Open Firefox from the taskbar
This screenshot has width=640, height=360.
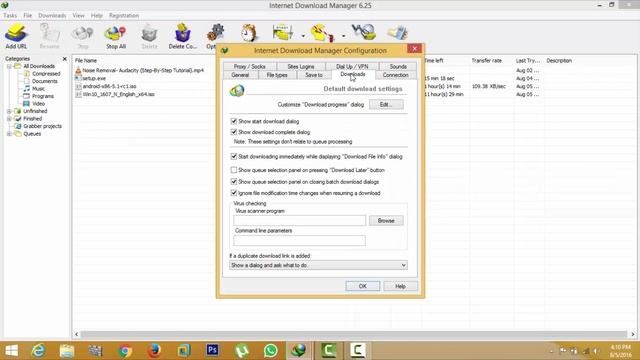click(154, 351)
